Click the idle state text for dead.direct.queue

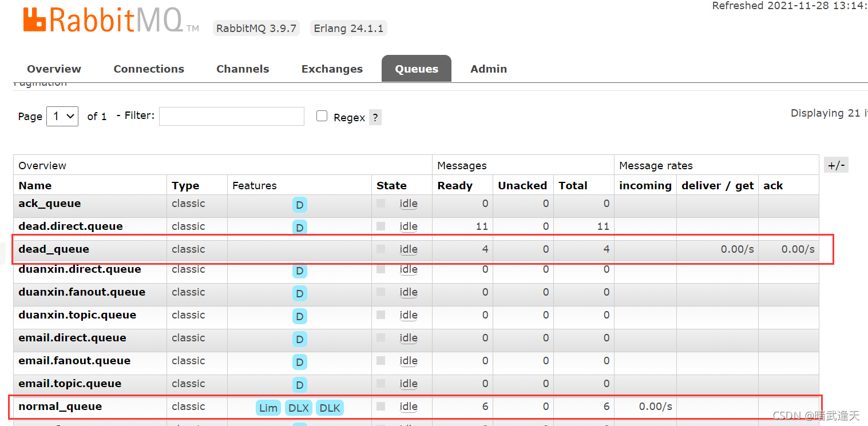409,226
